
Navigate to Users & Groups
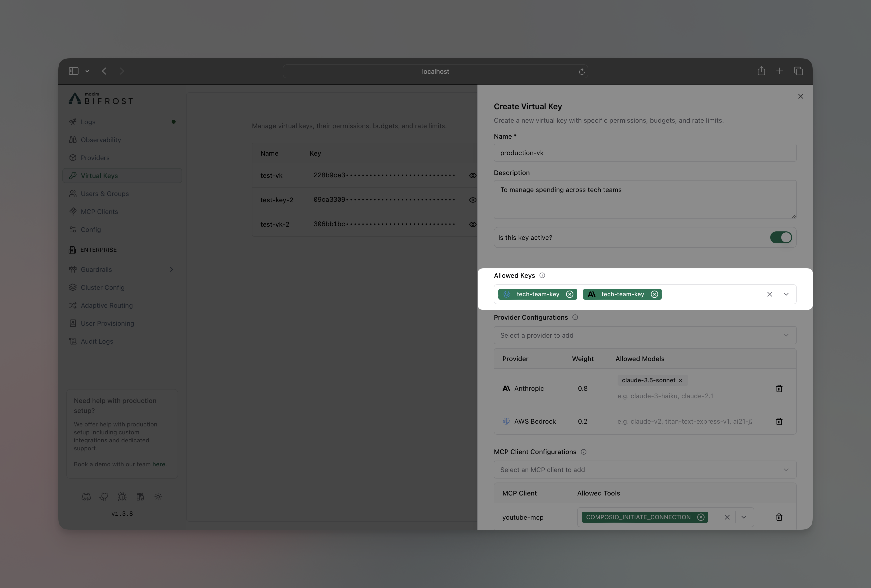click(105, 193)
